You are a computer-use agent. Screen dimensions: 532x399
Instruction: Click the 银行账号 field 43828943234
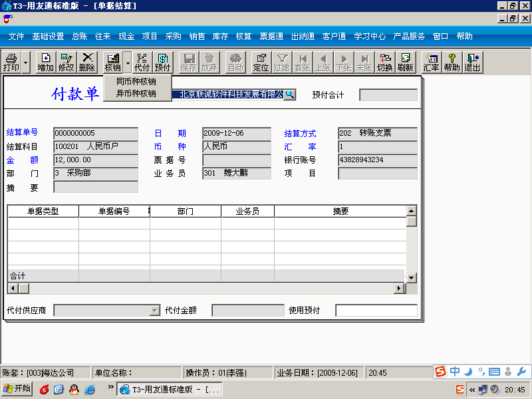[378, 160]
